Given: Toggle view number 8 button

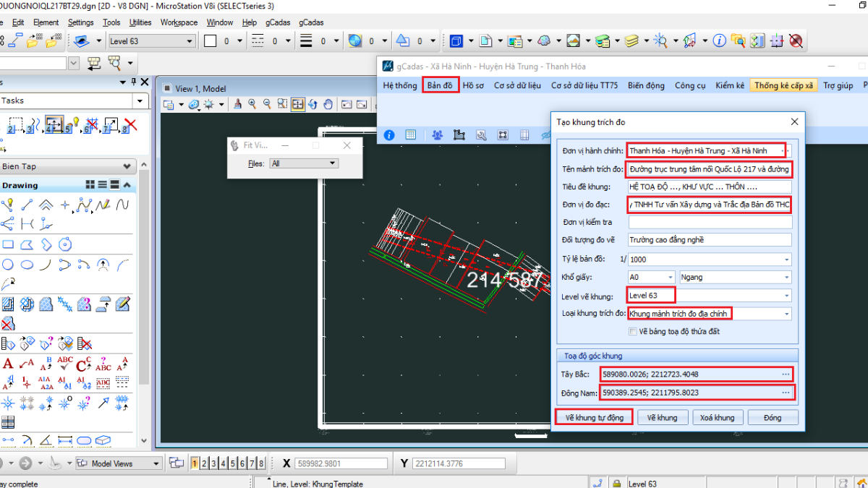Looking at the screenshot, I should click(261, 463).
